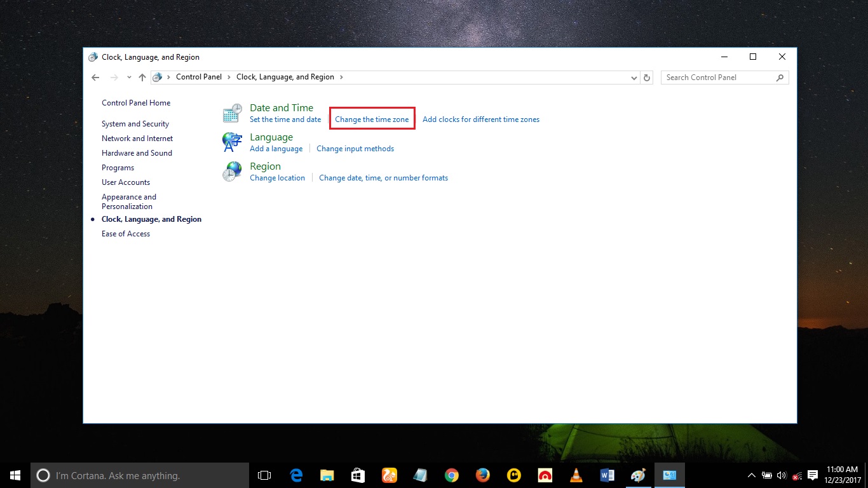868x488 pixels.
Task: Open the Date and Time heading link
Action: point(281,108)
